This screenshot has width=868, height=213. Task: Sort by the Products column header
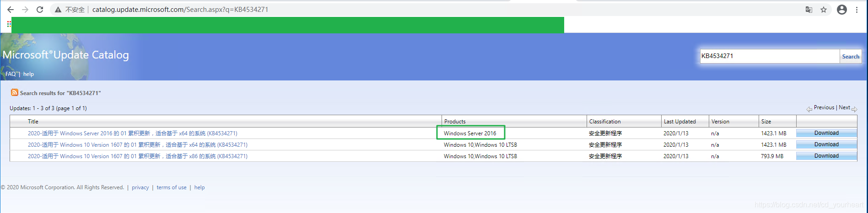[x=455, y=122]
